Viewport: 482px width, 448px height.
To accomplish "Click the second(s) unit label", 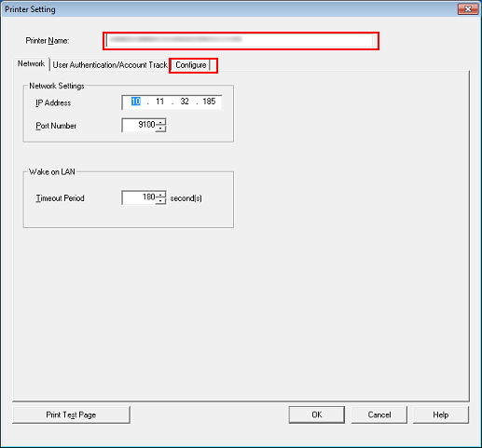I will pyautogui.click(x=186, y=198).
